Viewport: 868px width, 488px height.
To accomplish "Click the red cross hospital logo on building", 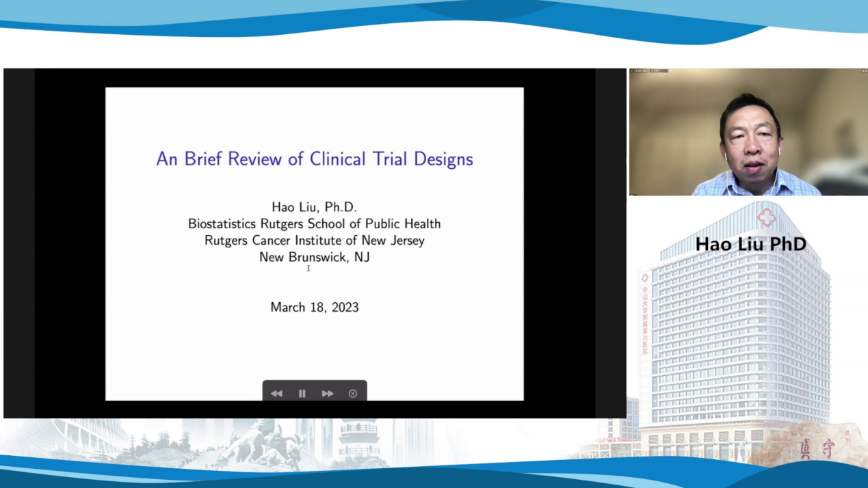I will pos(765,217).
